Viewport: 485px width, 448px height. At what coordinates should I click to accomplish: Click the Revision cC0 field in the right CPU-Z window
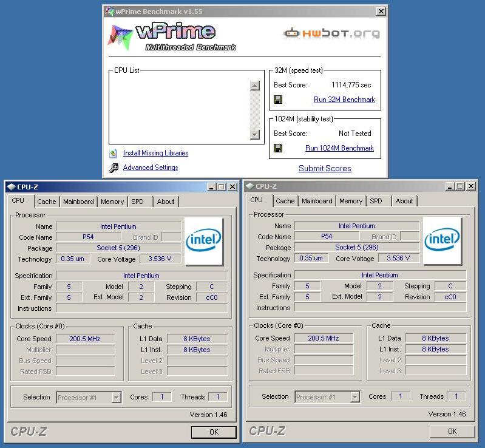450,297
